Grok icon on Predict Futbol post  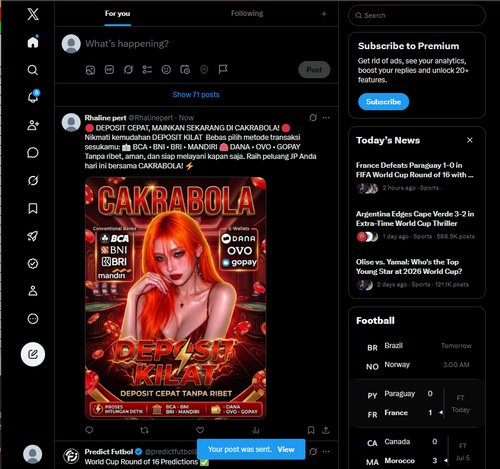click(313, 451)
